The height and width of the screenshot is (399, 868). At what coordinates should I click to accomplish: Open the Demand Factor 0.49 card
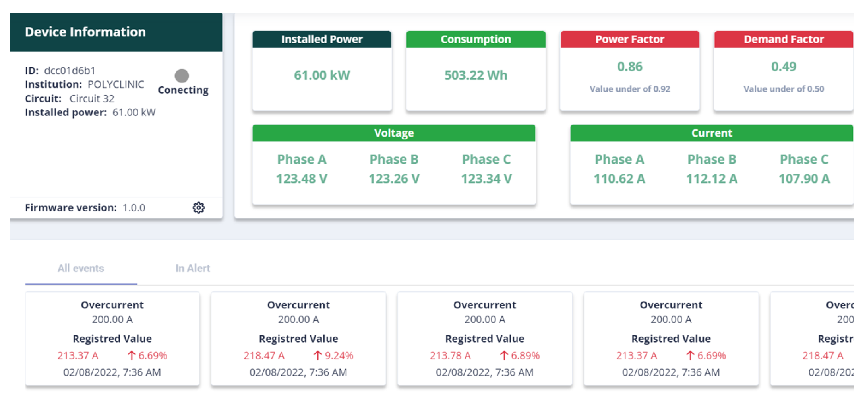click(x=783, y=71)
